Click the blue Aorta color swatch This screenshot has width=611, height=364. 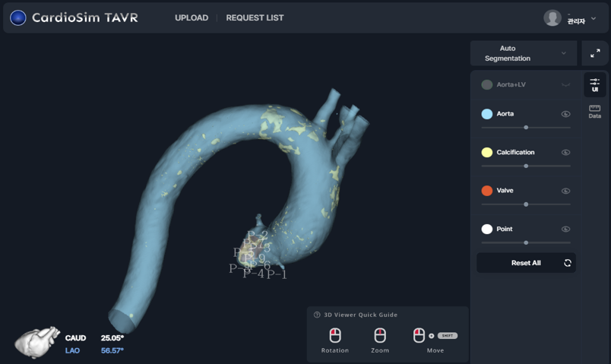pos(487,114)
